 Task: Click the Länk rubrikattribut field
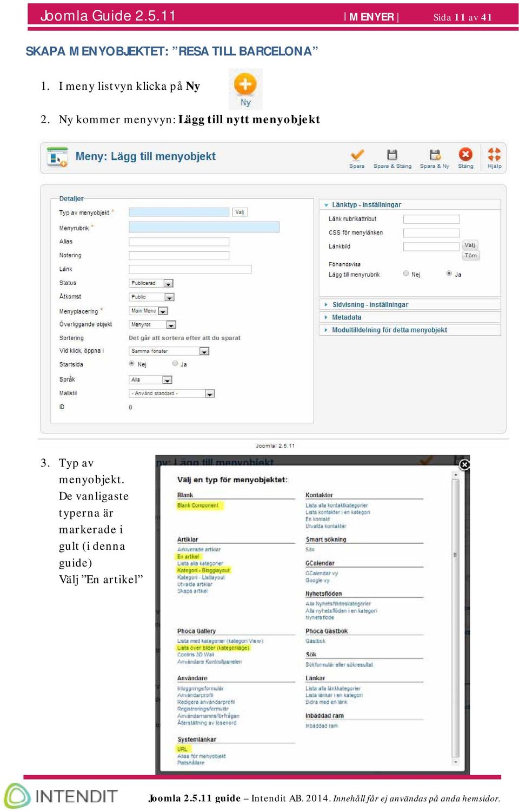click(x=431, y=219)
